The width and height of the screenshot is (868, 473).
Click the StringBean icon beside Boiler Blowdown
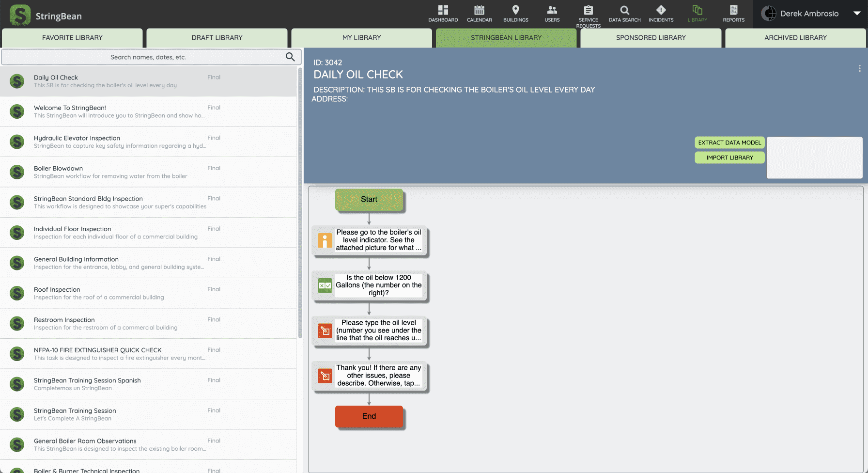tap(17, 172)
